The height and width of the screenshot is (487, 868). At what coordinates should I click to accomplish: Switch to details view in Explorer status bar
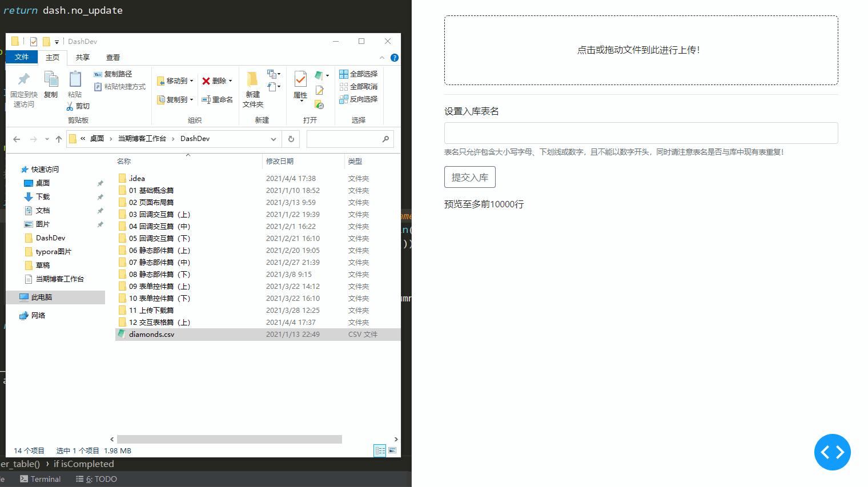tap(380, 450)
